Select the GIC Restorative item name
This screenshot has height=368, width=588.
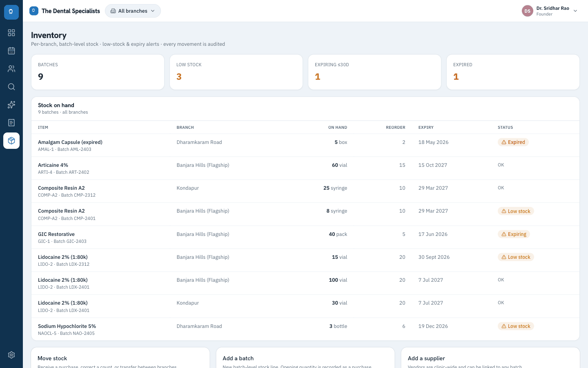56,234
